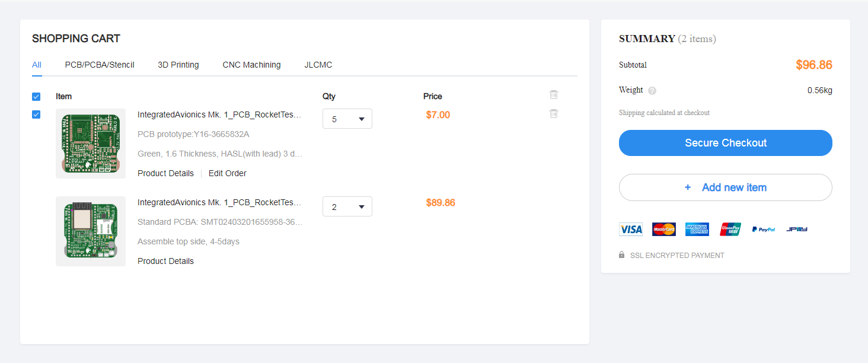The image size is (868, 363).
Task: Switch to the All tab
Action: pos(37,65)
